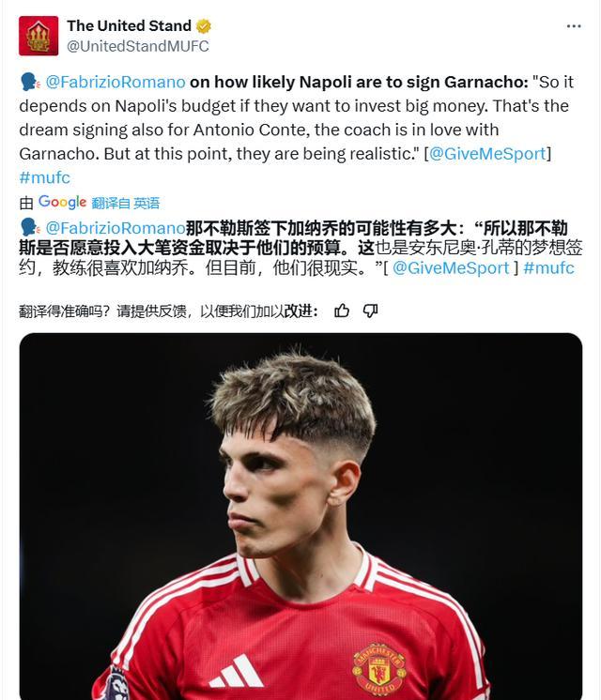Click the #mufc hashtag in the Chinese translation
The width and height of the screenshot is (601, 700).
[548, 268]
